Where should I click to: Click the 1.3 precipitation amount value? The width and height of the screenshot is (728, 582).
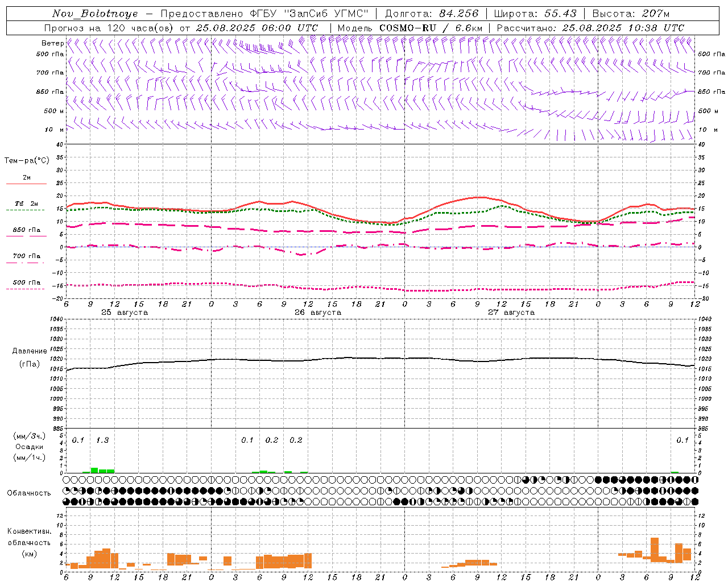(102, 440)
